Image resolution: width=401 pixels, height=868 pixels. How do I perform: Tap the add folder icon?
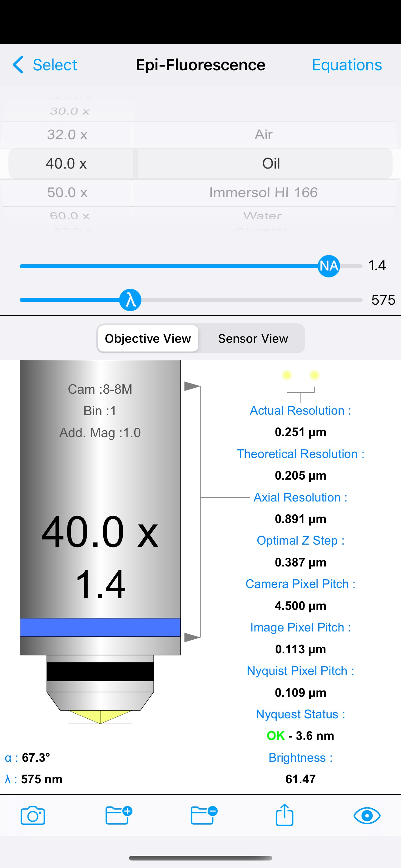point(118,816)
